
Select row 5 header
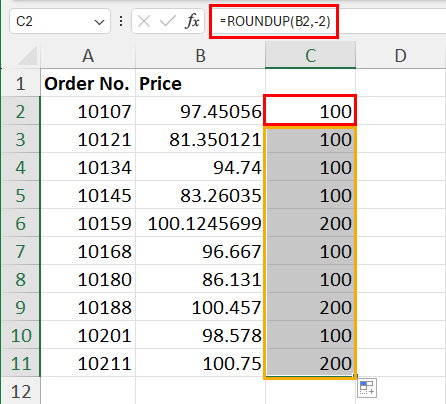click(21, 195)
